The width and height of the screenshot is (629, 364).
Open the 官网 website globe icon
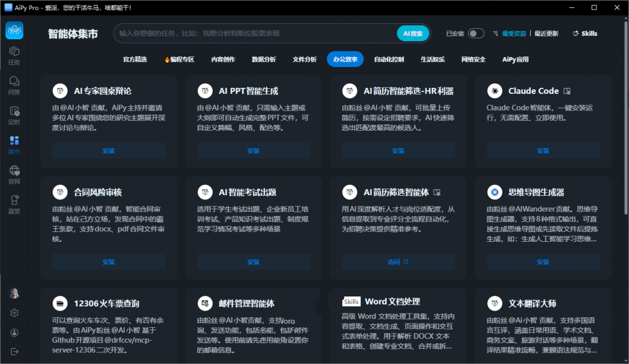click(15, 175)
